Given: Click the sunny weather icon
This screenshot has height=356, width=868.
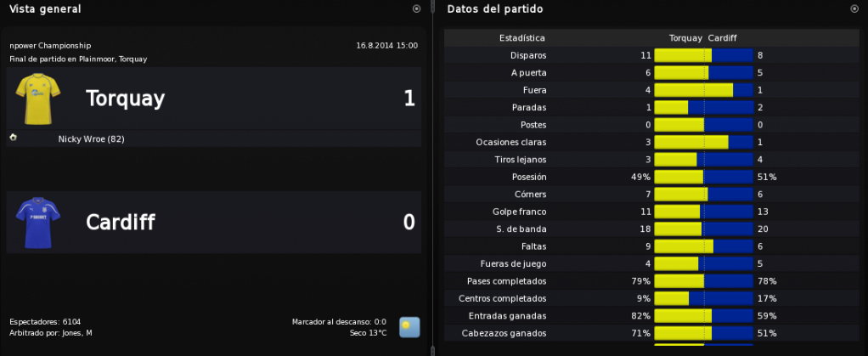Looking at the screenshot, I should (x=409, y=327).
